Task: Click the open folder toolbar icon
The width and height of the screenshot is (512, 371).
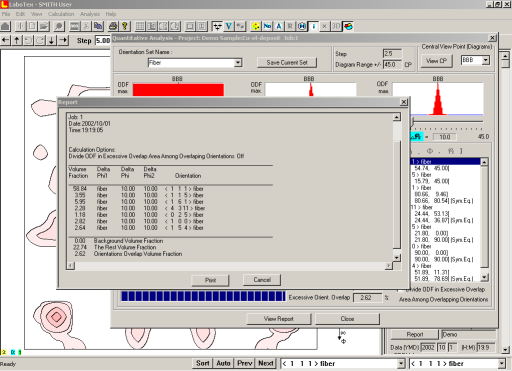Action: (44, 26)
